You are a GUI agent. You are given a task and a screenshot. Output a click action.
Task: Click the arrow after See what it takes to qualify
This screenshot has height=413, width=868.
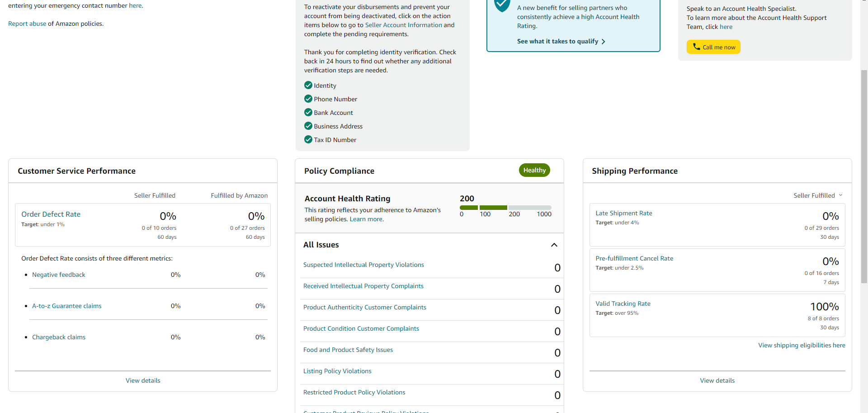[603, 42]
